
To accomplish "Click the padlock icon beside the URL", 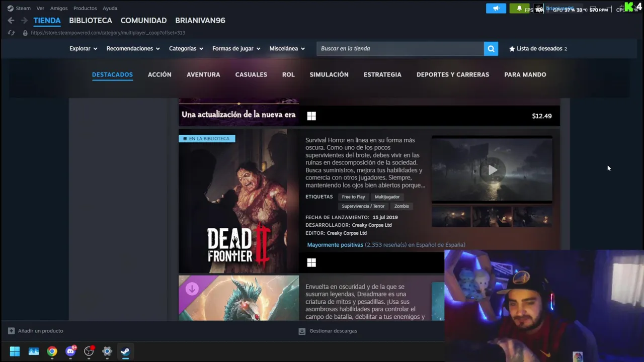I will pyautogui.click(x=25, y=33).
